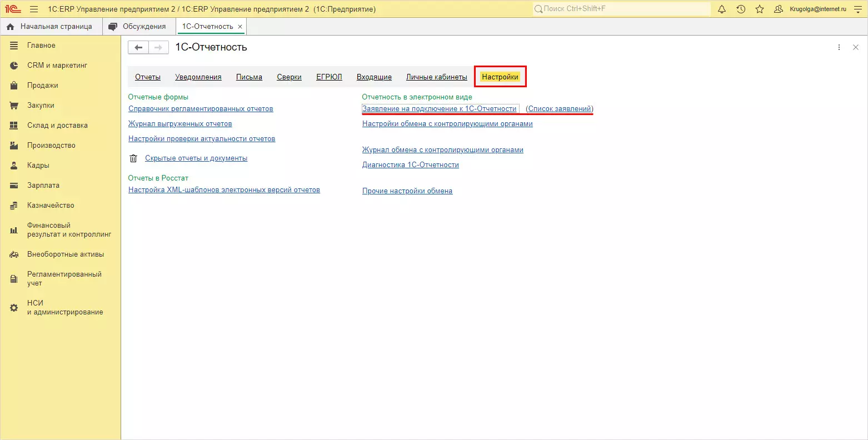Open Скрытые отчеты и документы link
Image resolution: width=868 pixels, height=440 pixels.
196,158
